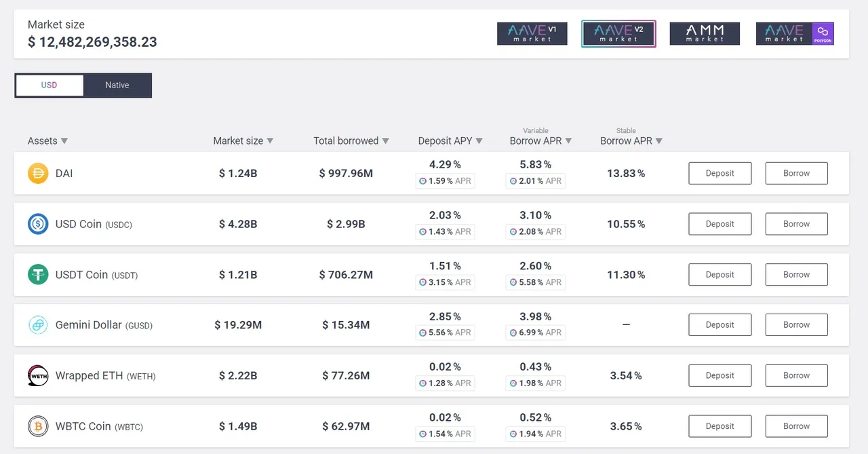This screenshot has height=454, width=868.
Task: Click WBTC market size $ 1.49B
Action: pyautogui.click(x=238, y=426)
